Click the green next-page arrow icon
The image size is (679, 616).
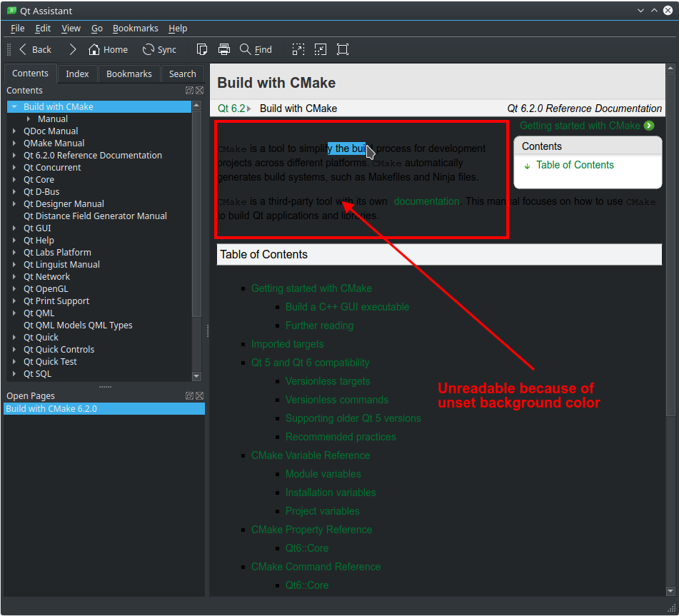[649, 126]
